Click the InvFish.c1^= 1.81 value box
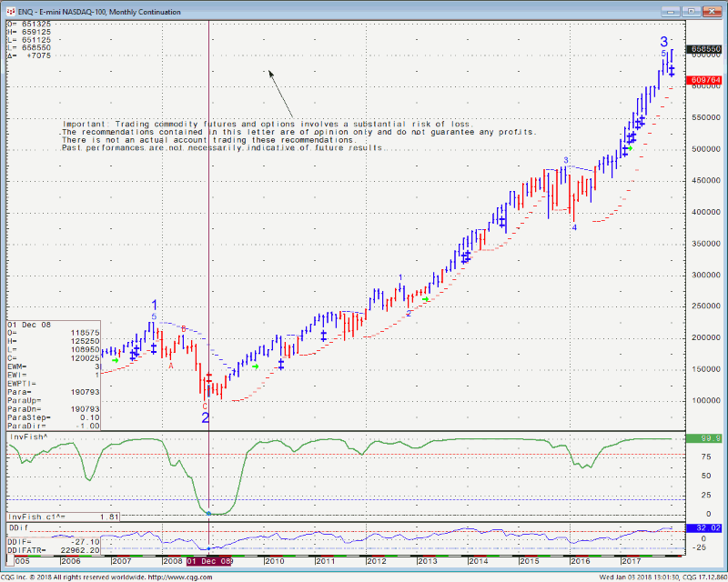The image size is (728, 582). coord(64,517)
